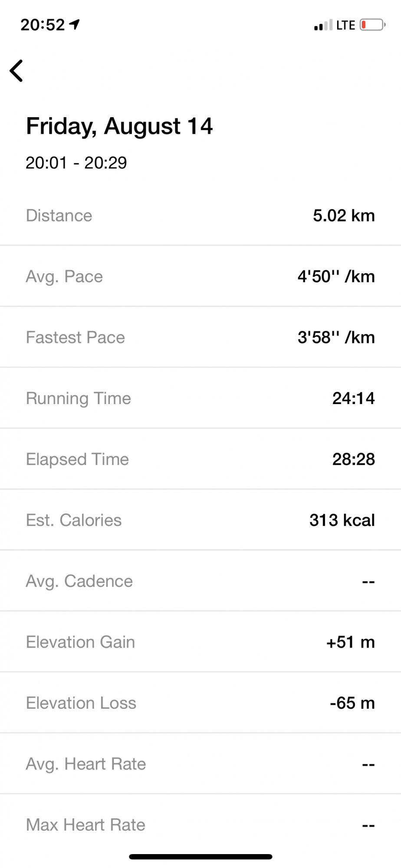Tap the Avg. Heart Rate row

tap(200, 764)
